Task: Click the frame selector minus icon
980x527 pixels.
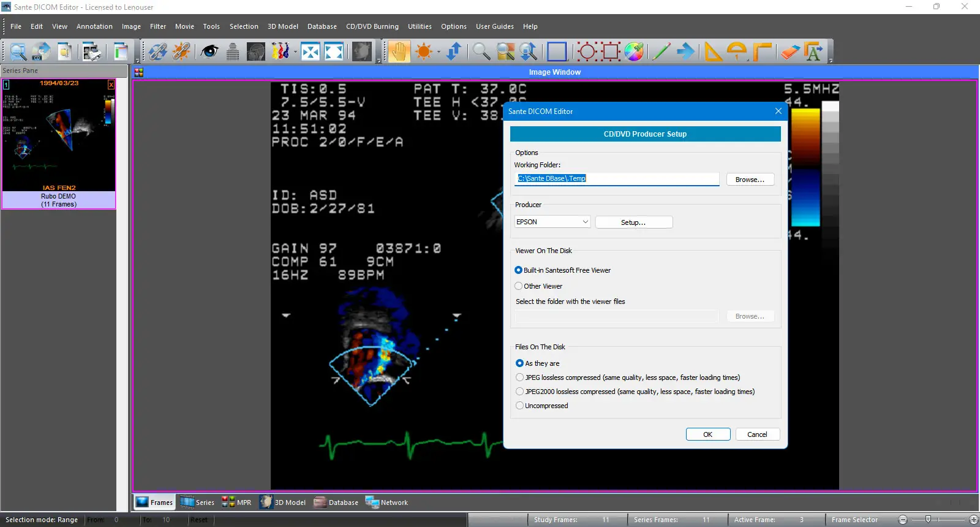Action: pos(902,520)
